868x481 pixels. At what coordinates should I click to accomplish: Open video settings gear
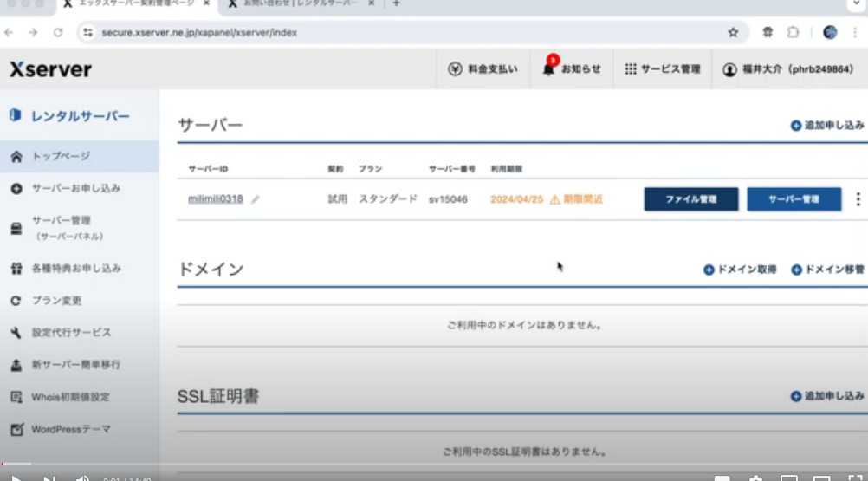point(755,478)
